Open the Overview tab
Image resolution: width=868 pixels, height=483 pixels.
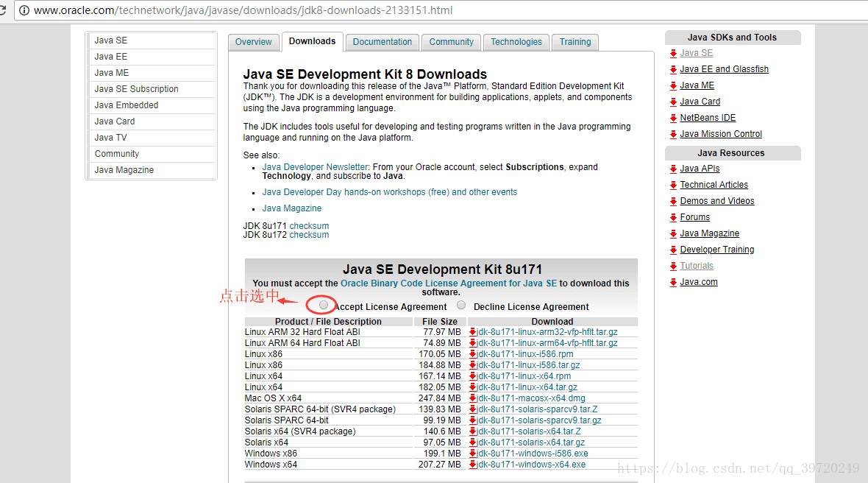coord(254,42)
